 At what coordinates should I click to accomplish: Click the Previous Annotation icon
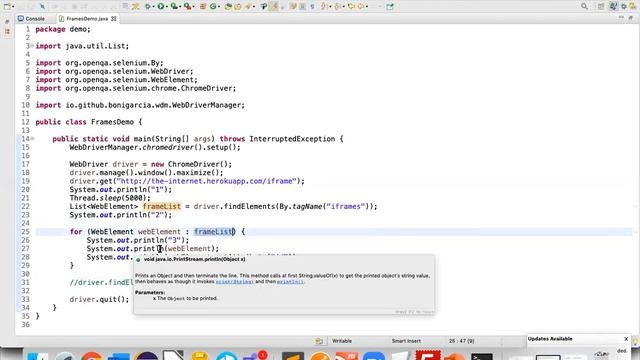pos(338,7)
